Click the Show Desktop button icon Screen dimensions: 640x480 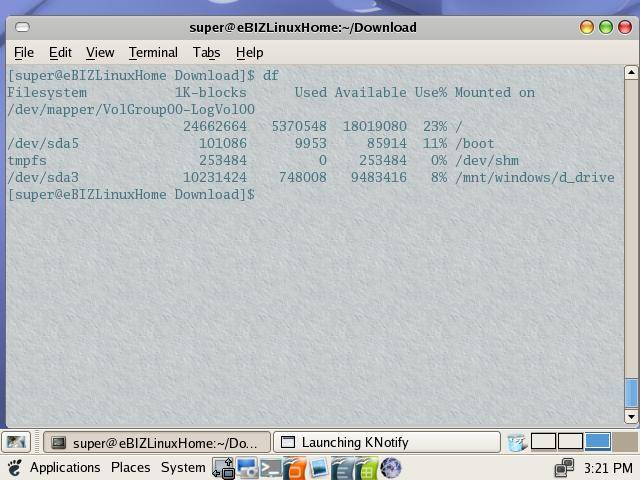(15, 442)
